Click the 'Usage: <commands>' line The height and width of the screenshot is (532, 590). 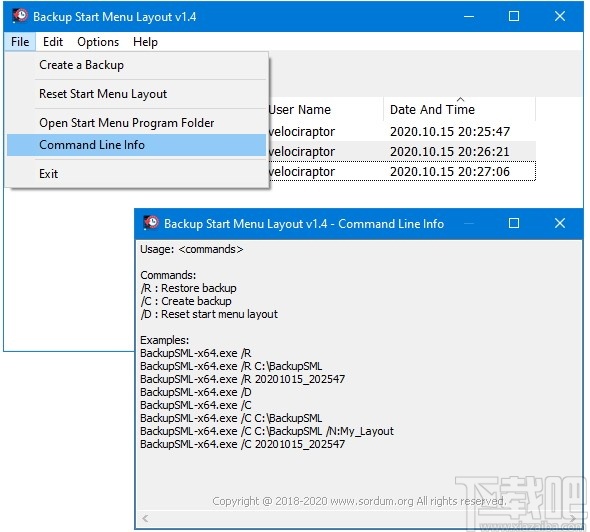(x=192, y=249)
